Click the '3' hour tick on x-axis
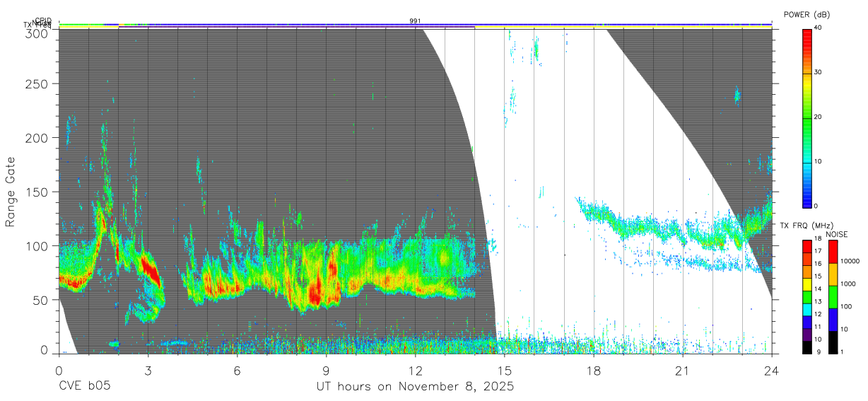The image size is (868, 401). pyautogui.click(x=148, y=370)
